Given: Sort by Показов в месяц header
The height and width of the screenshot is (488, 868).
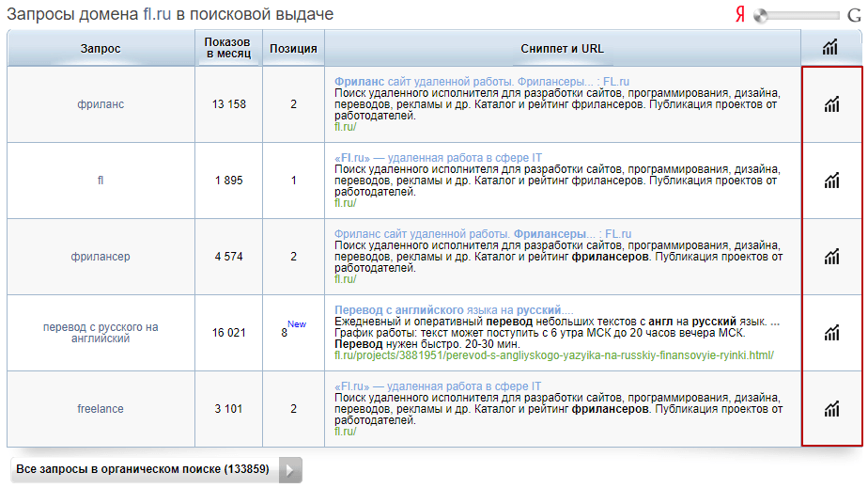Looking at the screenshot, I should (227, 48).
